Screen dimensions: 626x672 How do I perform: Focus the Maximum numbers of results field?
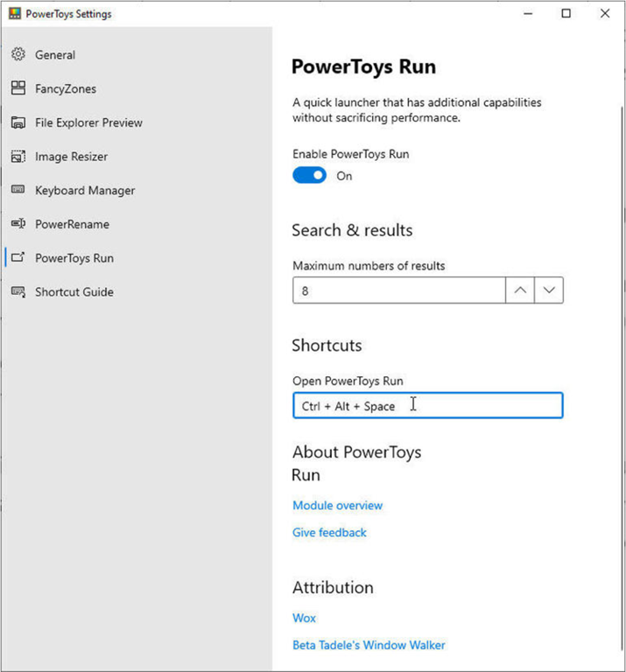coord(398,290)
